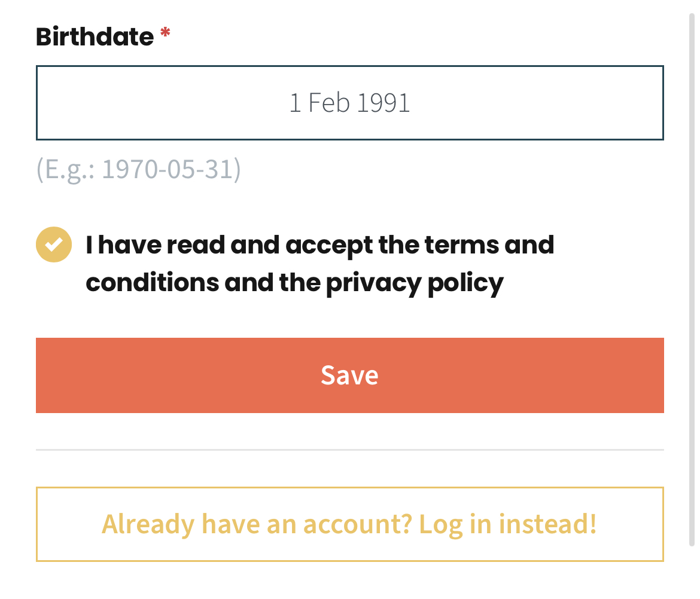The height and width of the screenshot is (599, 700).
Task: Click the horizontal divider line below Save
Action: click(x=349, y=450)
